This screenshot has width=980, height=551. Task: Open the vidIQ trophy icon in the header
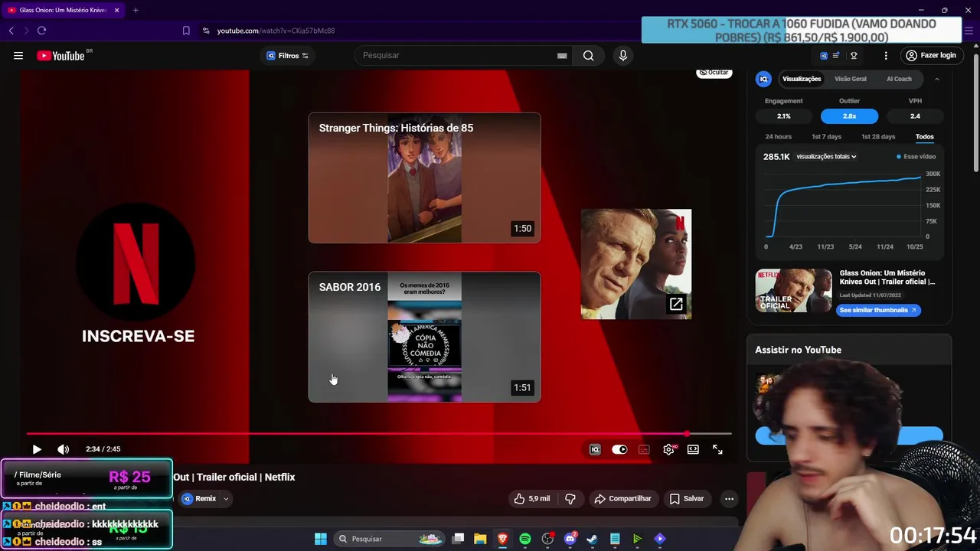click(x=854, y=55)
